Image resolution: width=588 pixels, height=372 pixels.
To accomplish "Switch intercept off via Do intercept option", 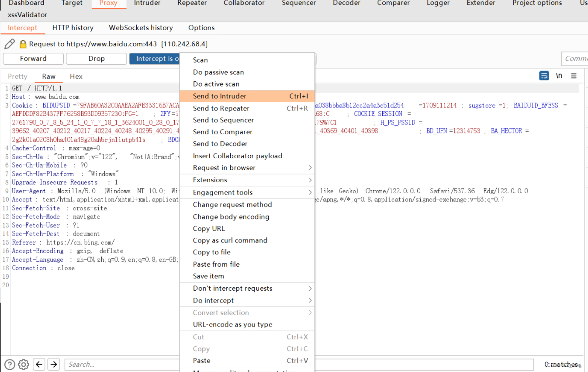I will [x=213, y=300].
